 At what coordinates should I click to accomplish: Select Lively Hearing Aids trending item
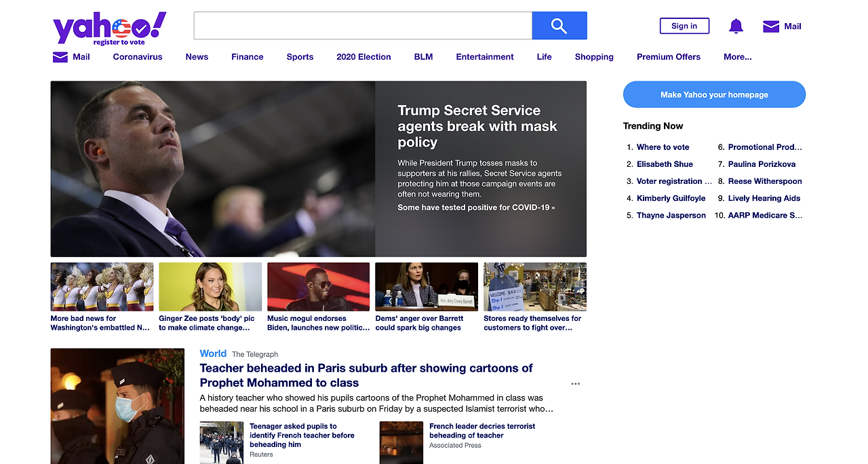(x=764, y=198)
